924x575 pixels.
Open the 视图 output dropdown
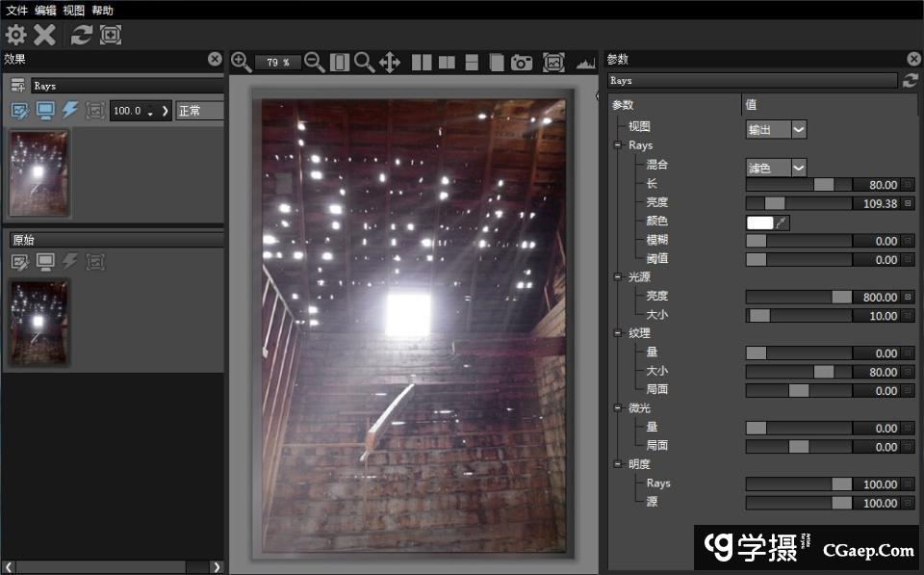pos(776,128)
